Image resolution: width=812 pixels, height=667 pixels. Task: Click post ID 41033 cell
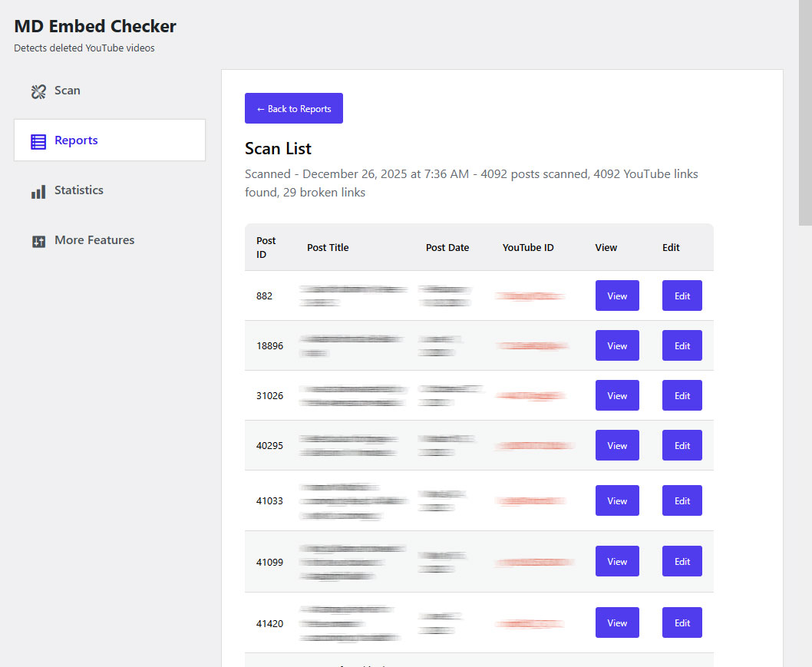[x=270, y=500]
